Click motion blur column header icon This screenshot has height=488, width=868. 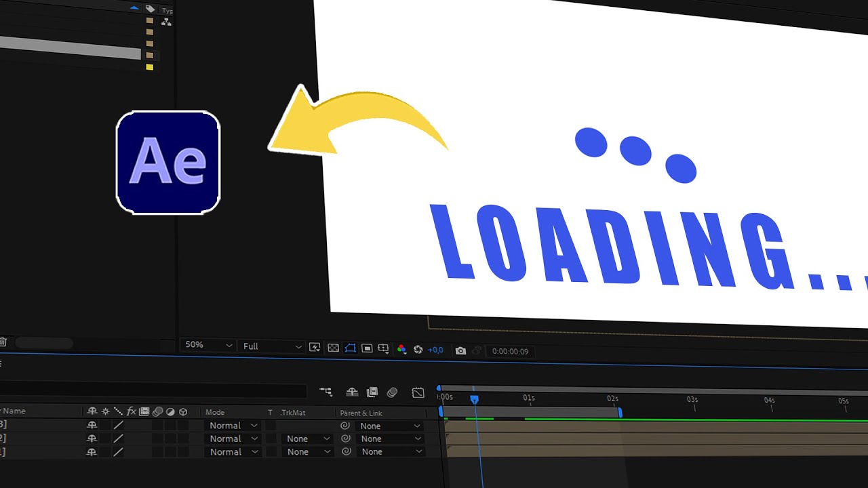click(157, 411)
